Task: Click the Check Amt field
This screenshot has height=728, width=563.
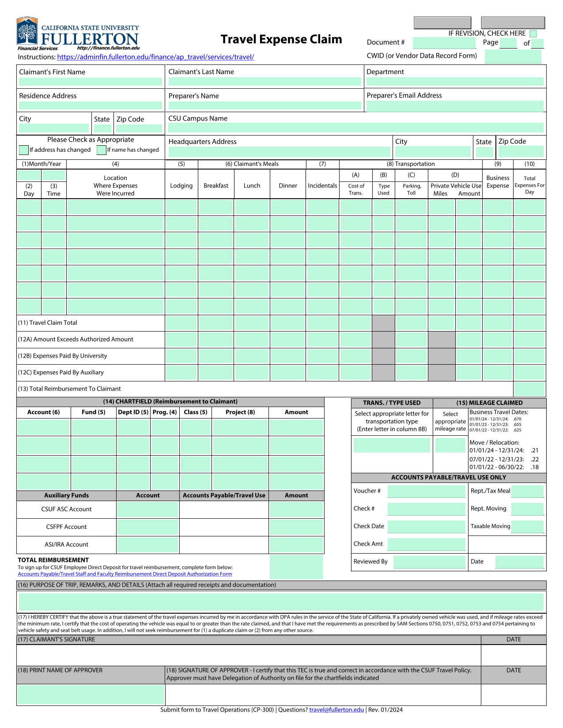Action: pyautogui.click(x=427, y=544)
